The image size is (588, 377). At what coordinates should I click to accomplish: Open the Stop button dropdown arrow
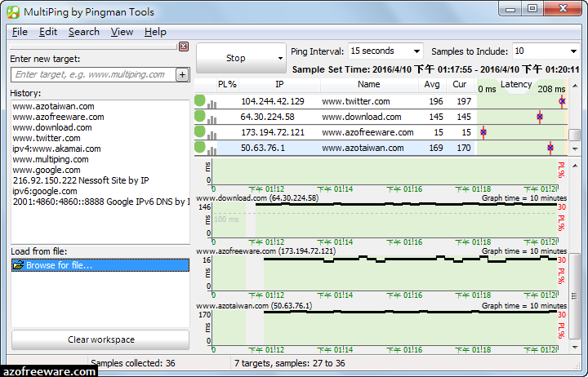click(x=280, y=58)
